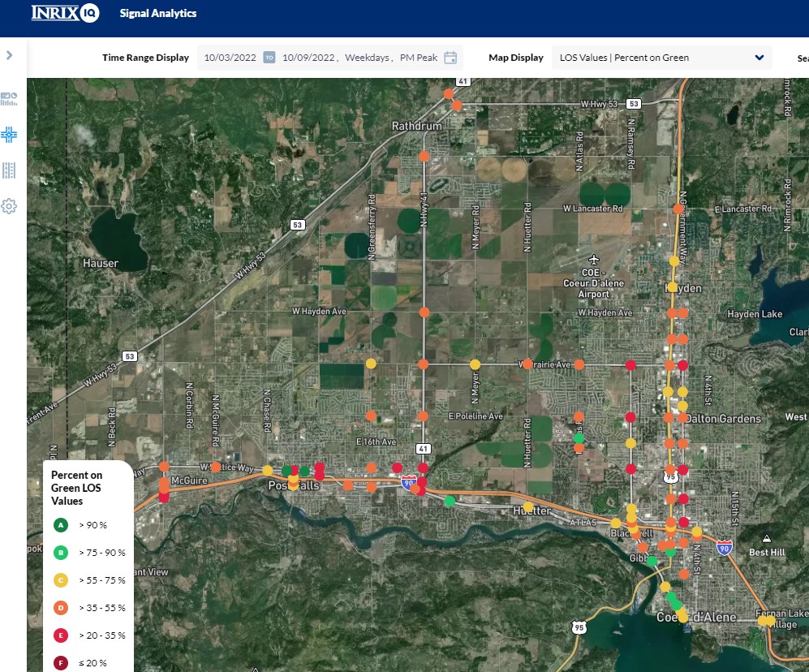
Task: Click the 10/09/2022 end date
Action: 308,58
